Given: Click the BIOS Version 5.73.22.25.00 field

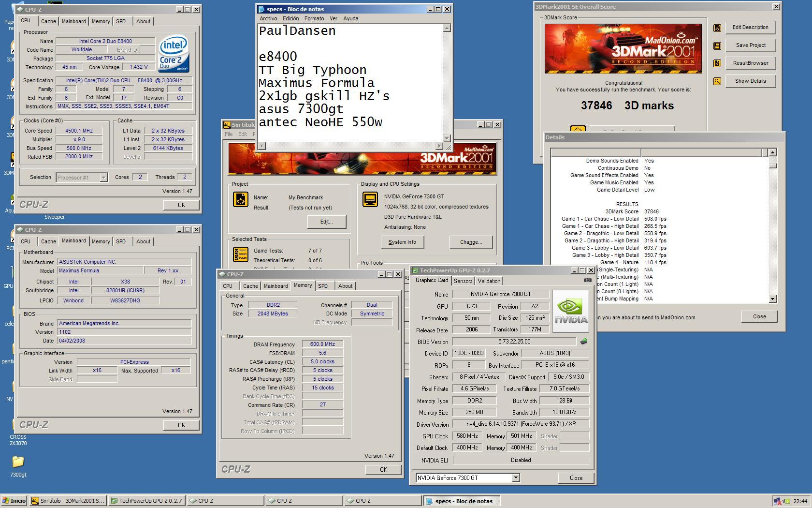Looking at the screenshot, I should coord(514,342).
